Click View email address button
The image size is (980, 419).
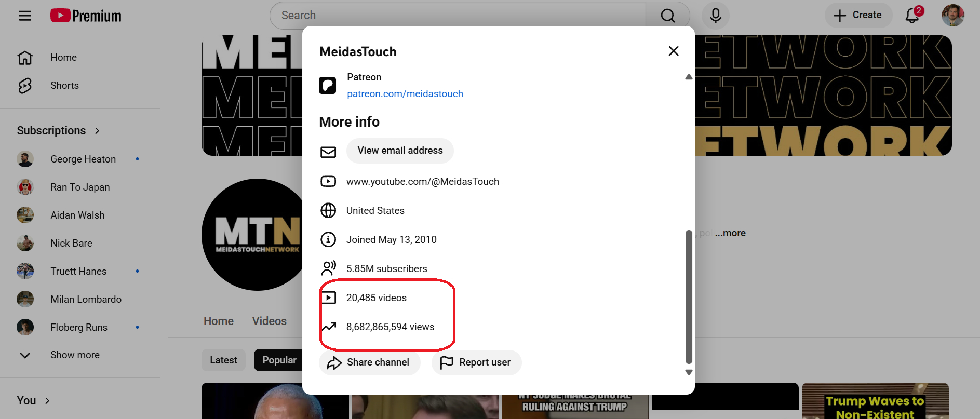tap(400, 151)
